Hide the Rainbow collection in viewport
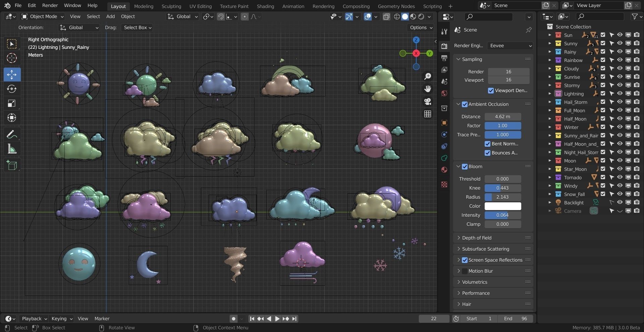Viewport: 644px width, 332px height. 620,60
